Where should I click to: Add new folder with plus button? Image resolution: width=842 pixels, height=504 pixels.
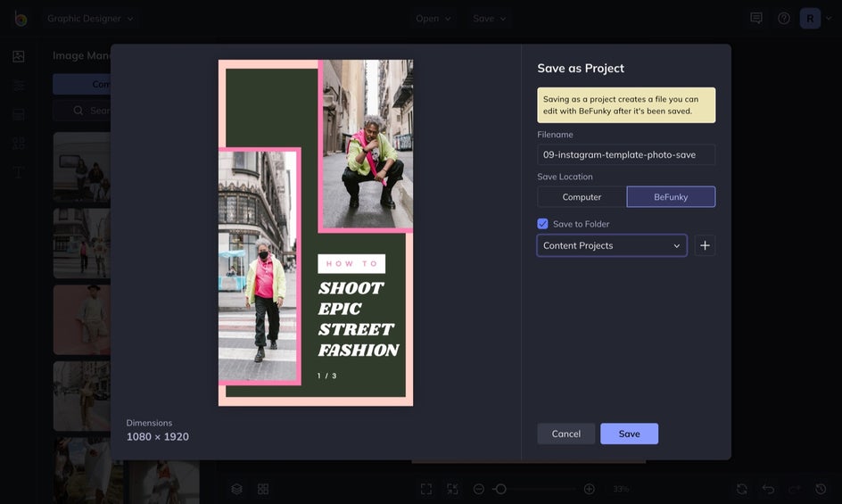(x=705, y=245)
